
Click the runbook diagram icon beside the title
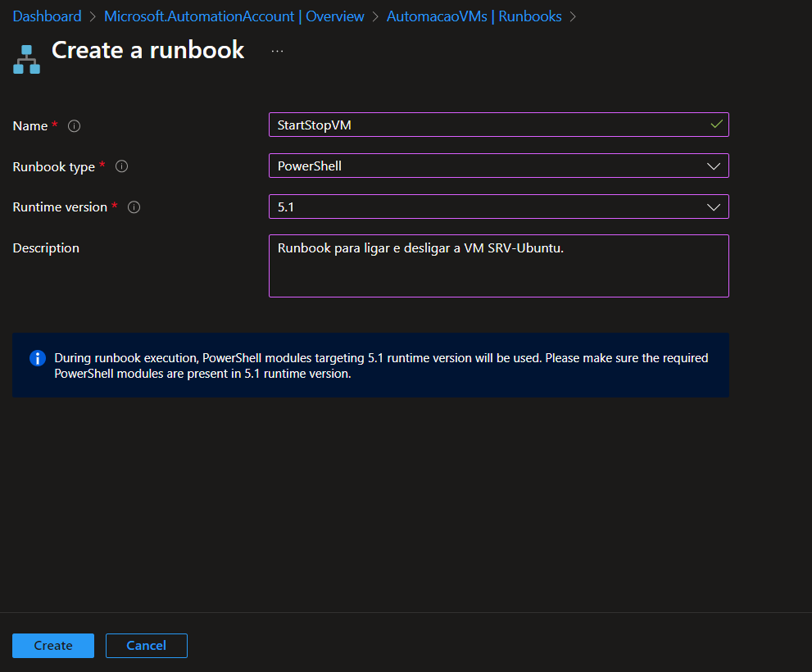click(x=26, y=60)
